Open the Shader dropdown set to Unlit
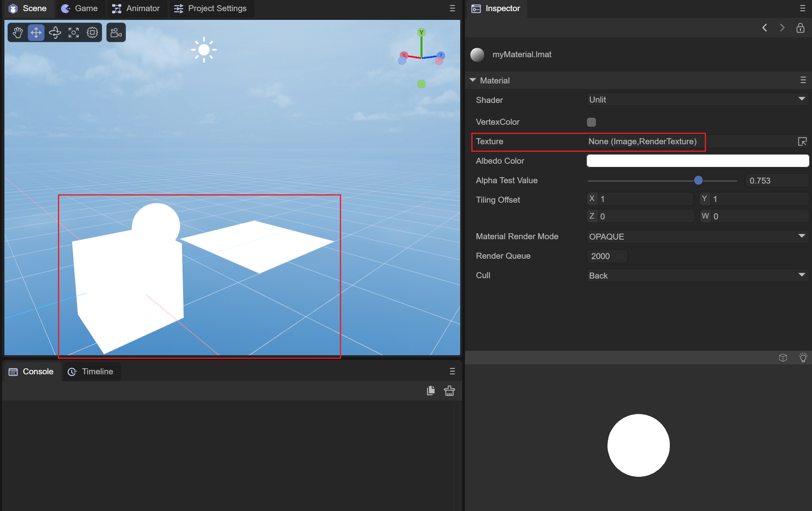The width and height of the screenshot is (812, 511). [697, 99]
